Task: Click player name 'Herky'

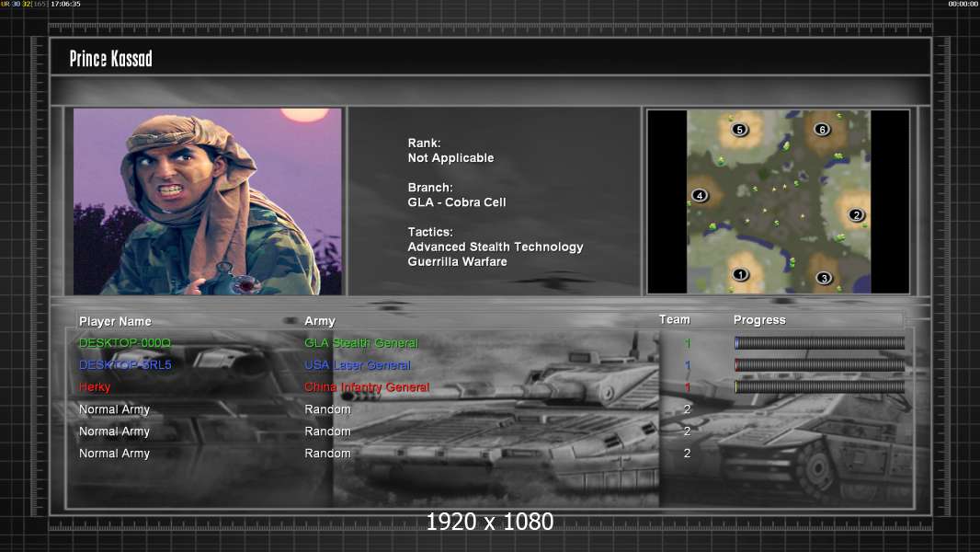Action: (95, 387)
